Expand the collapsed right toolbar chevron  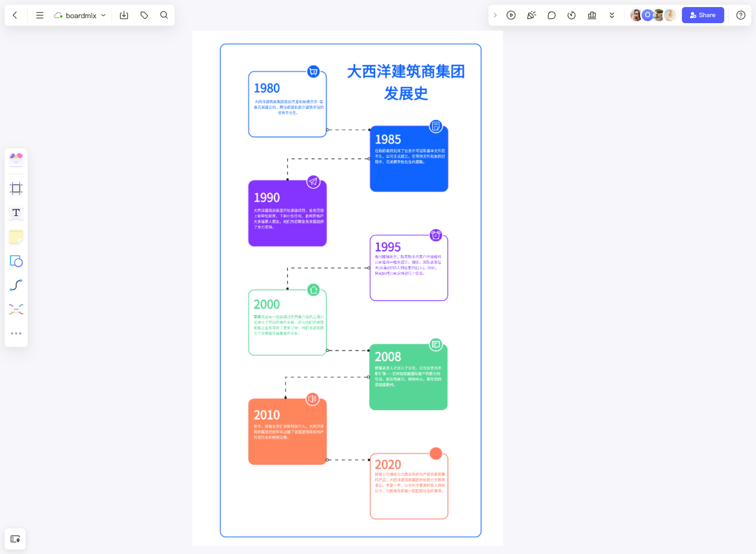click(495, 15)
